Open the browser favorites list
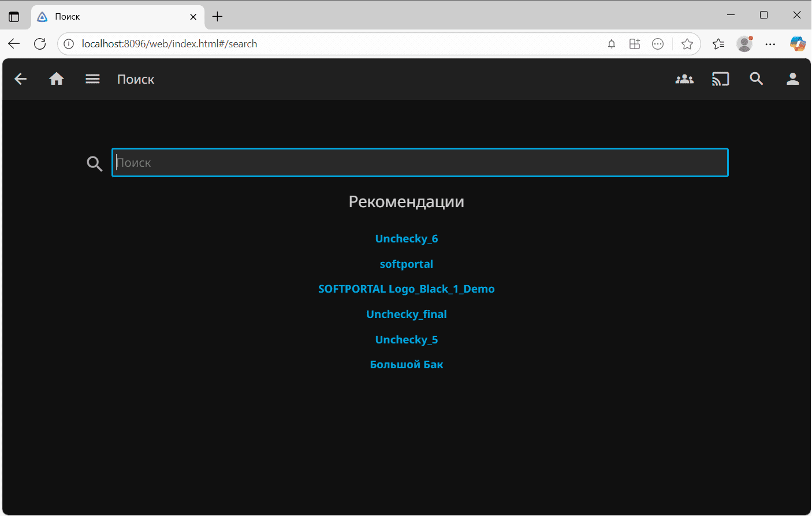Screen dimensions: 812x516 click(x=718, y=44)
